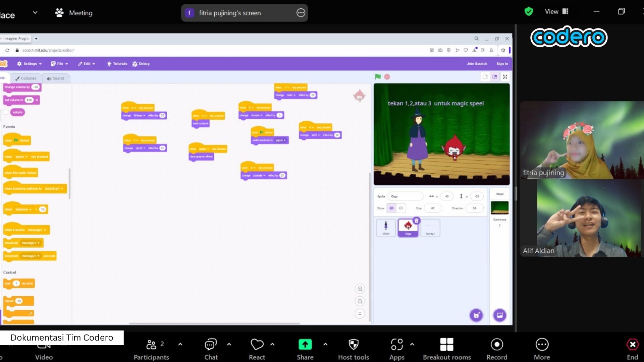
Task: Click the zoom out icon in the code workspace
Action: [360, 301]
